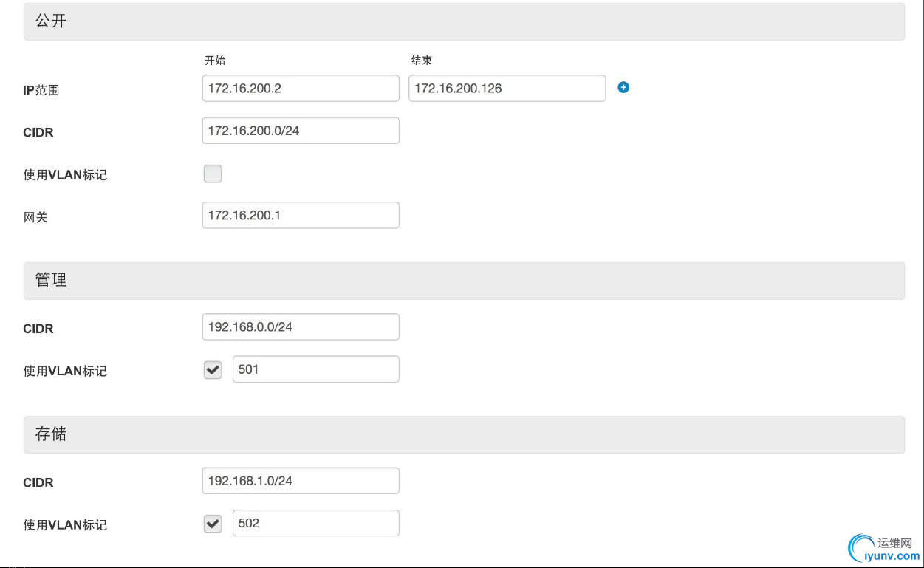Image resolution: width=924 pixels, height=568 pixels.
Task: Click the management VLAN ID field 501
Action: [316, 369]
